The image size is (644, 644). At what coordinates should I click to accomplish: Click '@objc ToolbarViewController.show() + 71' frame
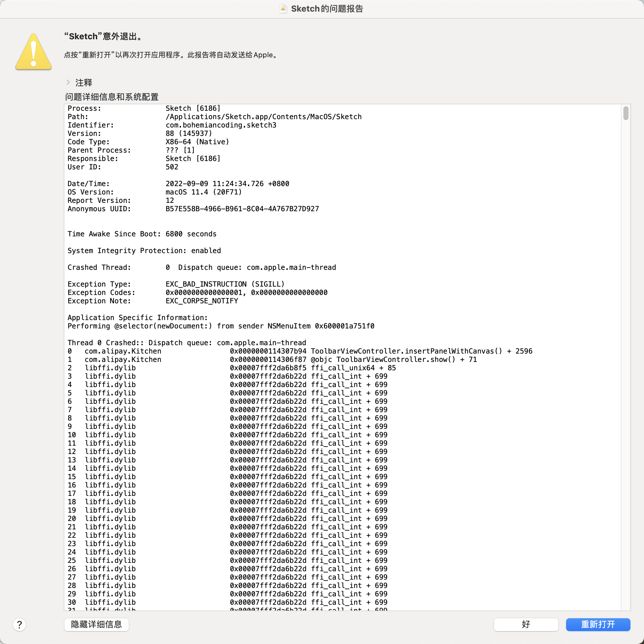394,359
